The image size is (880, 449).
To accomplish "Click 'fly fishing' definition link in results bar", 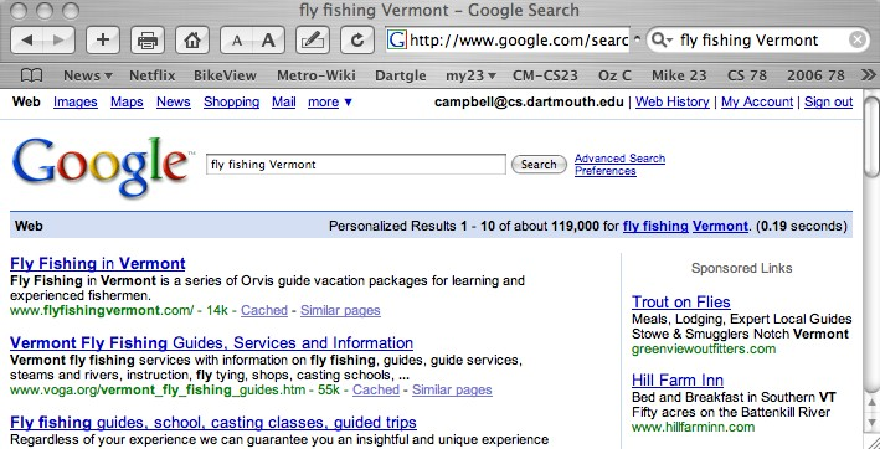I will (656, 226).
